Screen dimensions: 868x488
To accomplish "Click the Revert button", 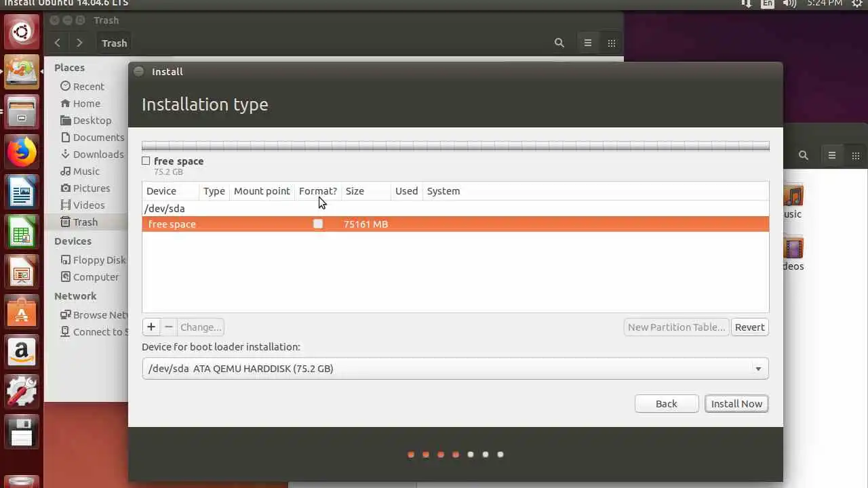I will point(749,327).
